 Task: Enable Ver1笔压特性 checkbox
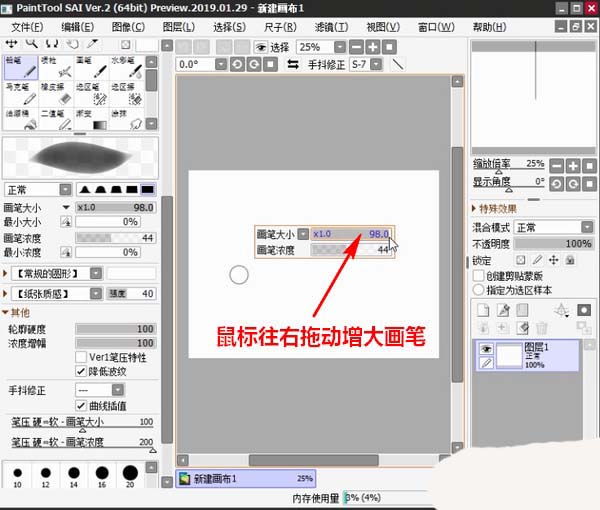(x=81, y=357)
